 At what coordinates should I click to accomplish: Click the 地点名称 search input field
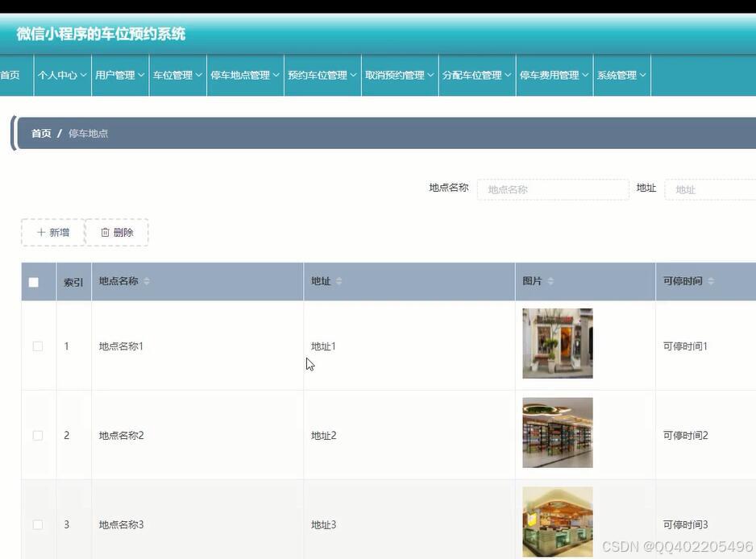554,188
